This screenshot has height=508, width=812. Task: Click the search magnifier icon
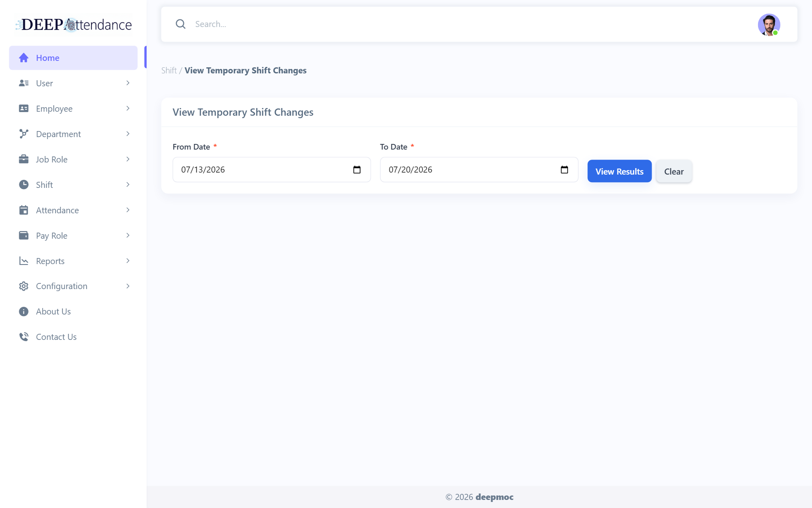click(180, 24)
